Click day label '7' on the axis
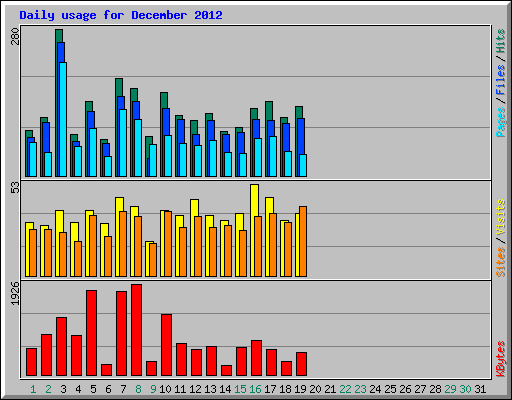This screenshot has width=512, height=400. point(123,389)
